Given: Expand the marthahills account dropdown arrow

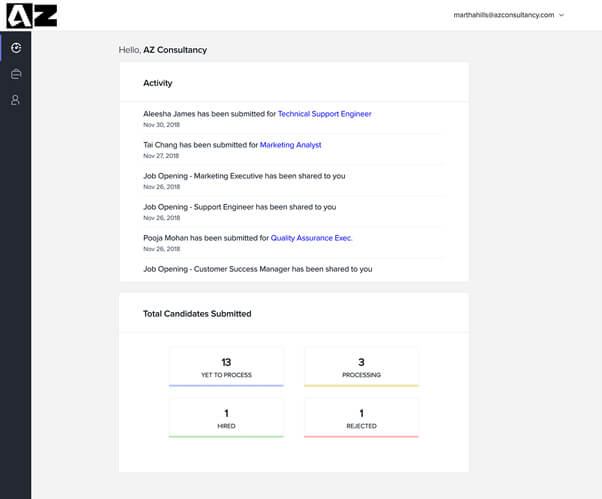Looking at the screenshot, I should pyautogui.click(x=562, y=16).
